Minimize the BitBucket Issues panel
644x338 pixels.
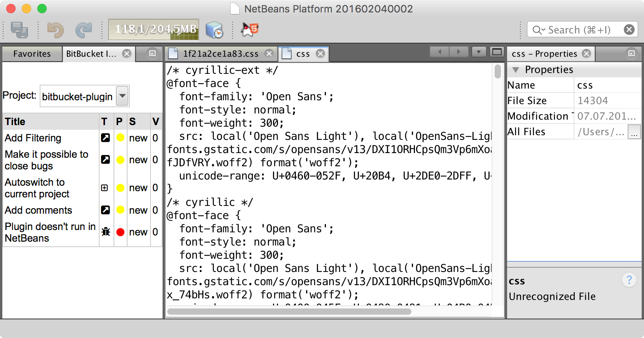152,54
